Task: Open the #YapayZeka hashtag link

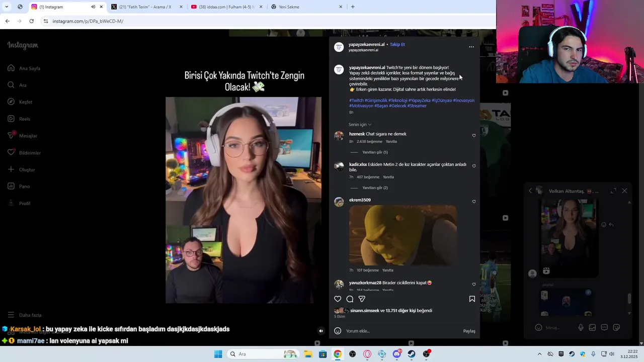Action: [419, 101]
